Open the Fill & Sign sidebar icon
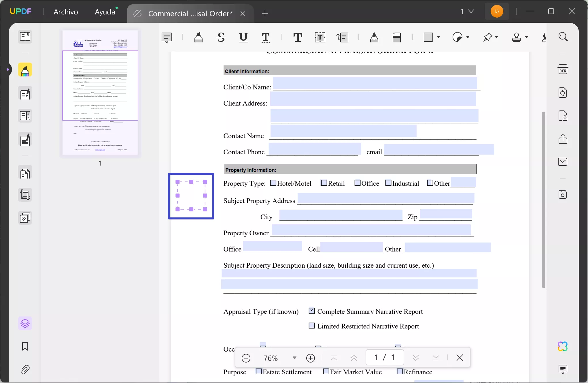The height and width of the screenshot is (383, 588). (25, 140)
